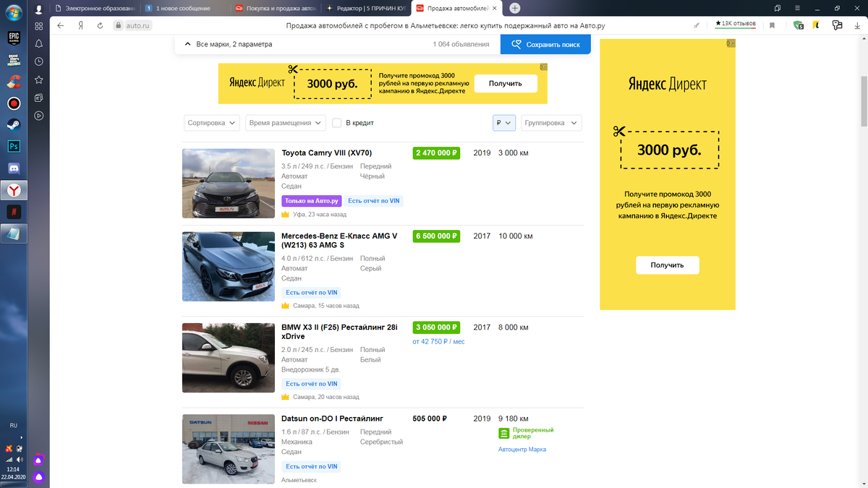
Task: Click 'Есть отчёт по VIN' on Toyota Camry
Action: 373,201
